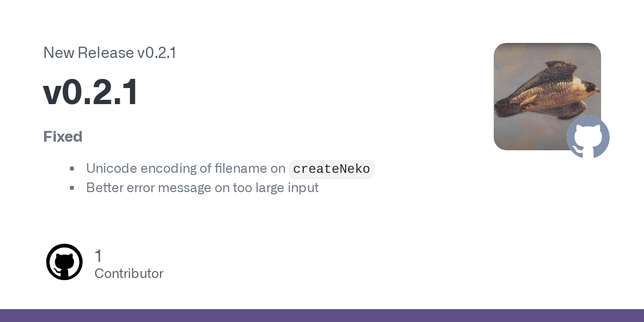Click the purple bar along the bottom edge

(322, 316)
